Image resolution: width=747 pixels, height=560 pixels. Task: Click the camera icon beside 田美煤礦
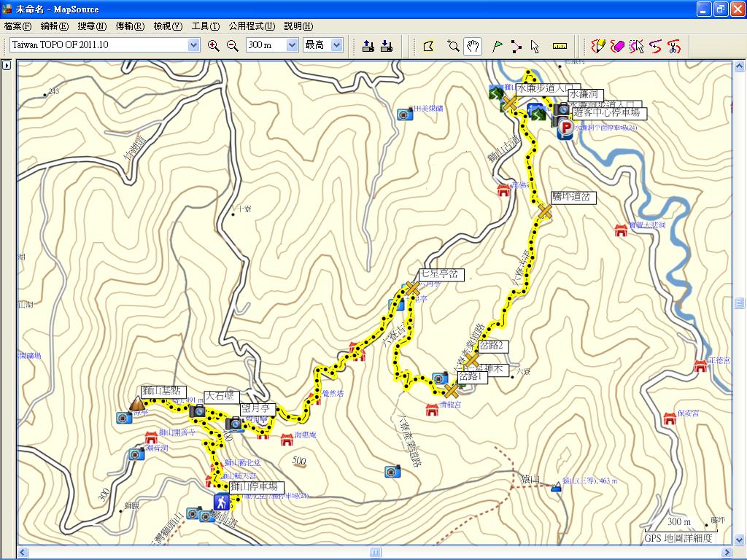click(405, 114)
